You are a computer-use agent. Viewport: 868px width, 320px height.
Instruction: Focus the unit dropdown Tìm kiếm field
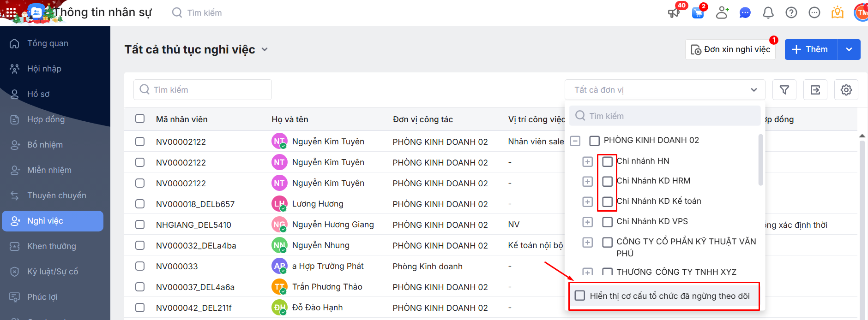[x=665, y=116]
